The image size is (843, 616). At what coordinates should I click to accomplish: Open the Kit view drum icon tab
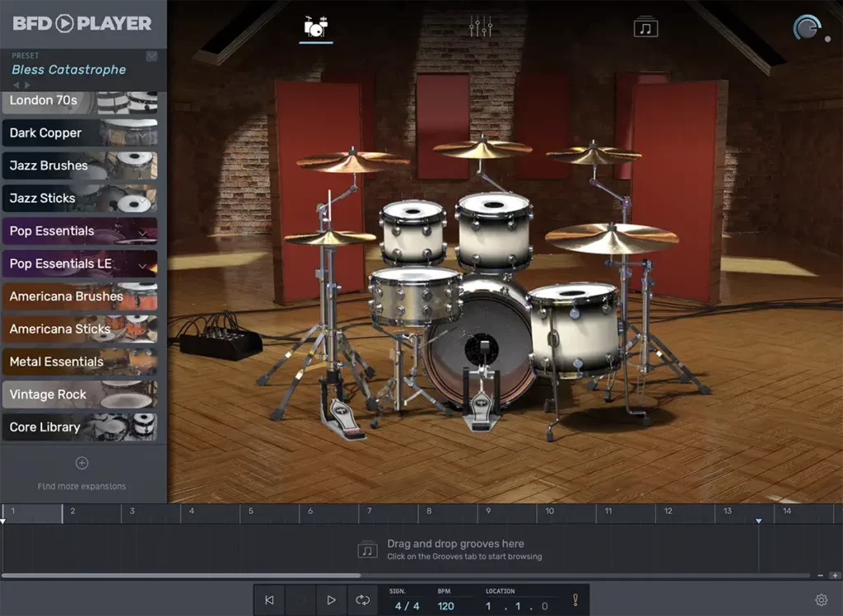[316, 26]
